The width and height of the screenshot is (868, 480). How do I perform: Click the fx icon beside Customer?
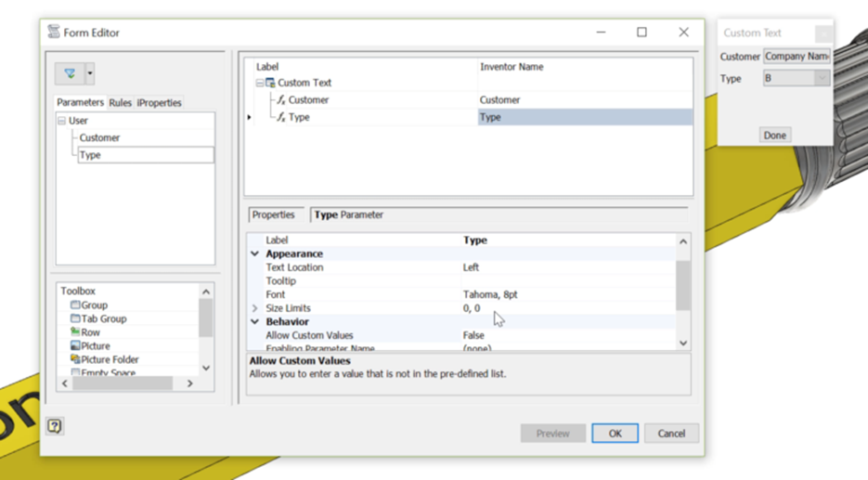coord(281,100)
